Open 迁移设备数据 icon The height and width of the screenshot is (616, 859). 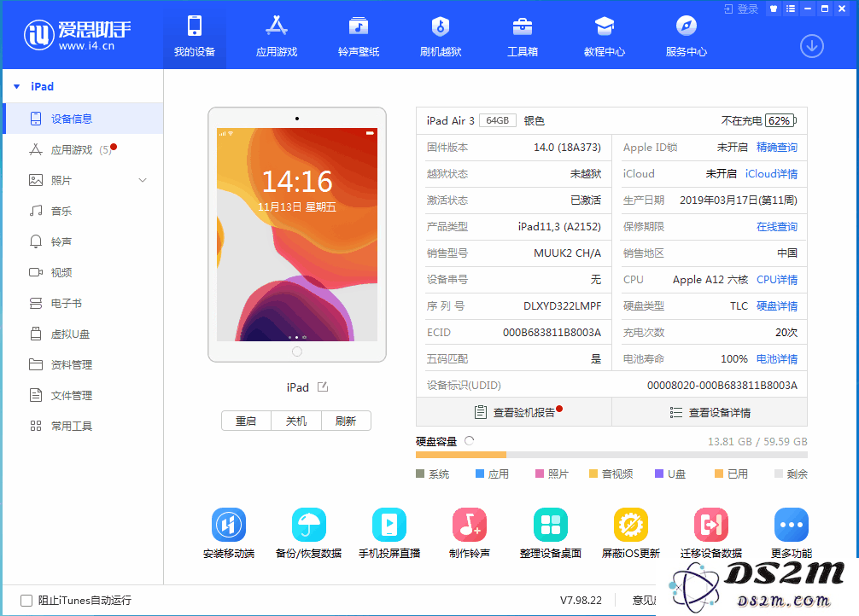click(x=711, y=525)
